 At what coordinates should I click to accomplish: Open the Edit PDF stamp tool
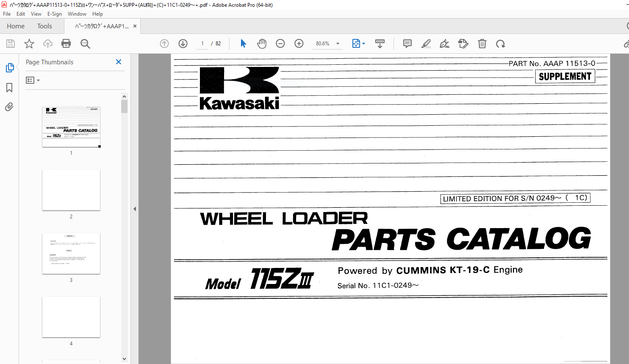click(x=463, y=44)
